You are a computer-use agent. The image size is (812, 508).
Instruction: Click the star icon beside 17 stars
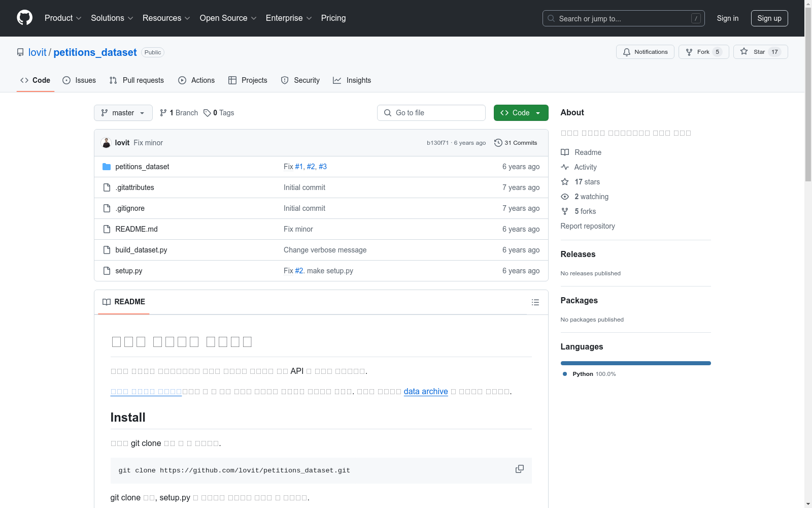click(x=565, y=182)
